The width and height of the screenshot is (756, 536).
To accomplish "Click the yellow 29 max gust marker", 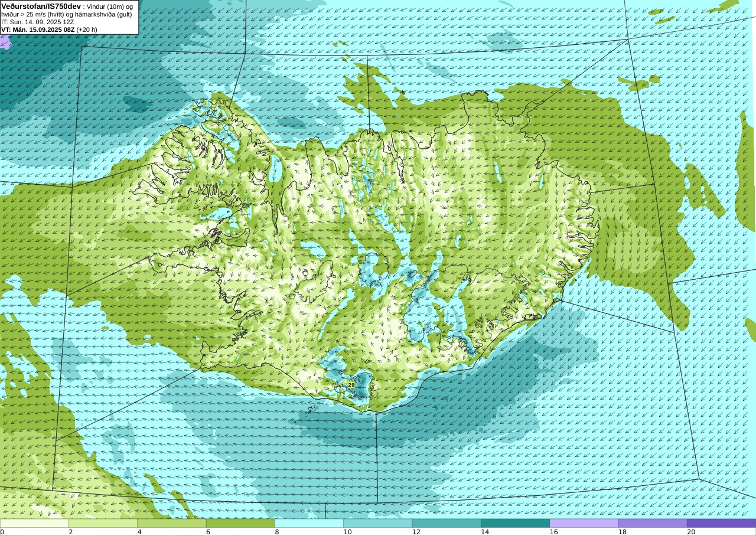I will [x=351, y=385].
